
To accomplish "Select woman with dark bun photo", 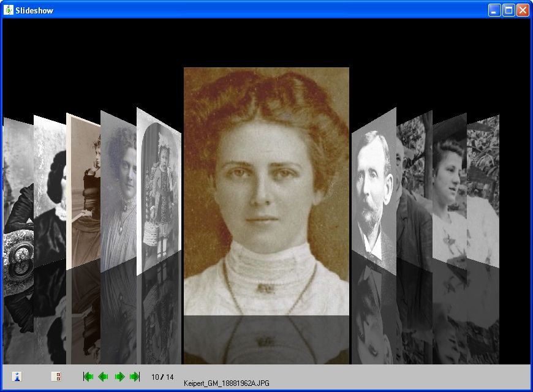I will (50, 190).
